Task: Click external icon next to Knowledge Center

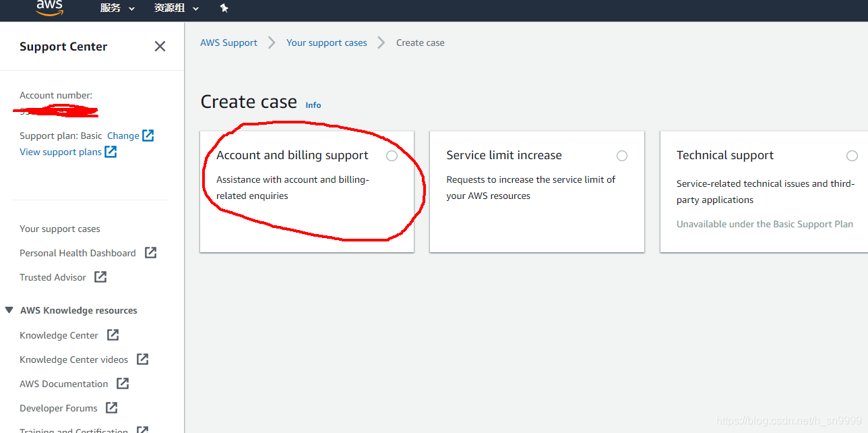Action: pyautogui.click(x=113, y=335)
